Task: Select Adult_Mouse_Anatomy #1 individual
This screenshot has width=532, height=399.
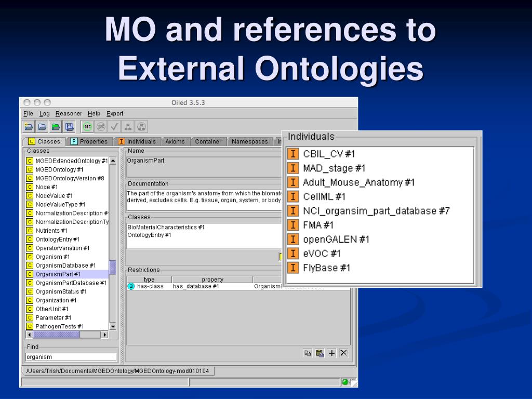Action: [x=358, y=182]
